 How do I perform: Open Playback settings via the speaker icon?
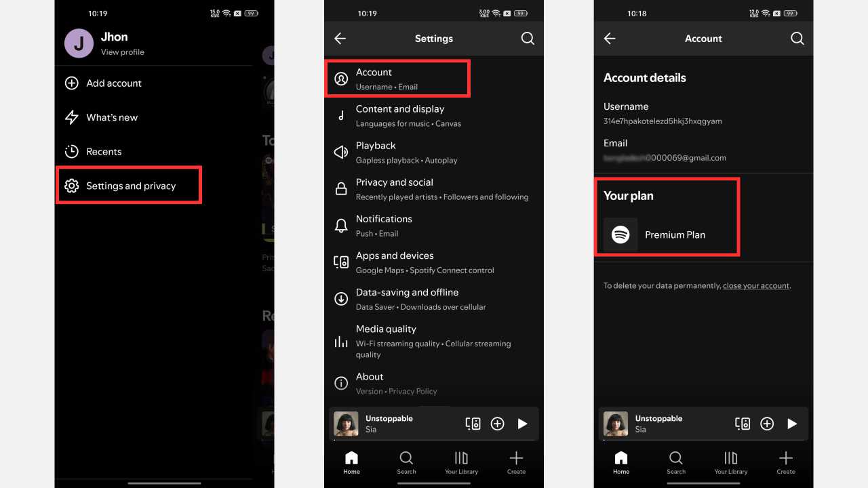pos(341,152)
